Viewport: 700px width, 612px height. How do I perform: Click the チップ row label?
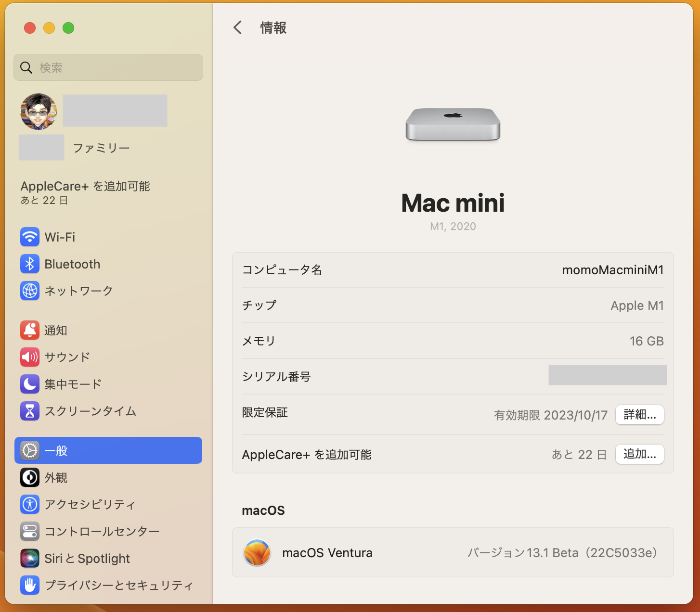tap(259, 305)
